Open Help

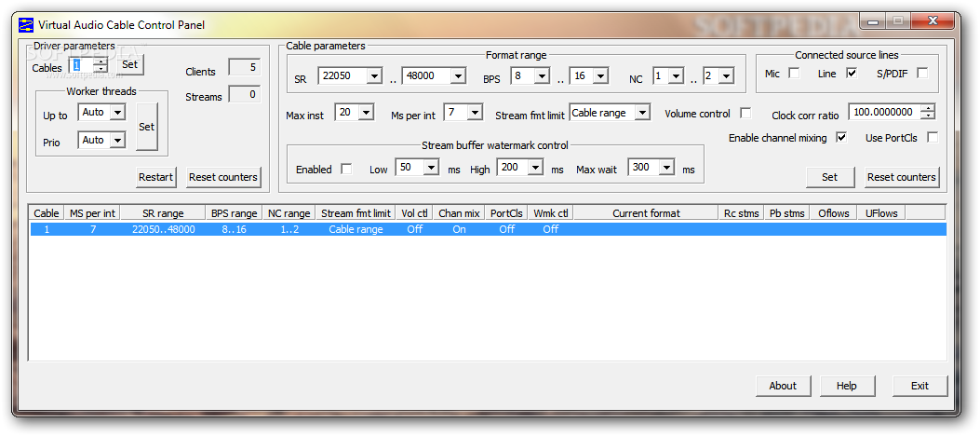[x=847, y=386]
